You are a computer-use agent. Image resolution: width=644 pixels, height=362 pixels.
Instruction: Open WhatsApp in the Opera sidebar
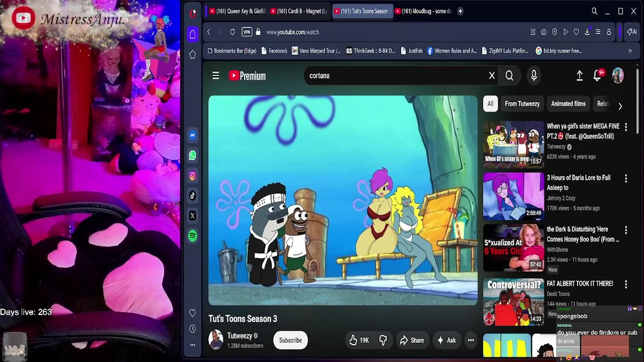[x=193, y=155]
